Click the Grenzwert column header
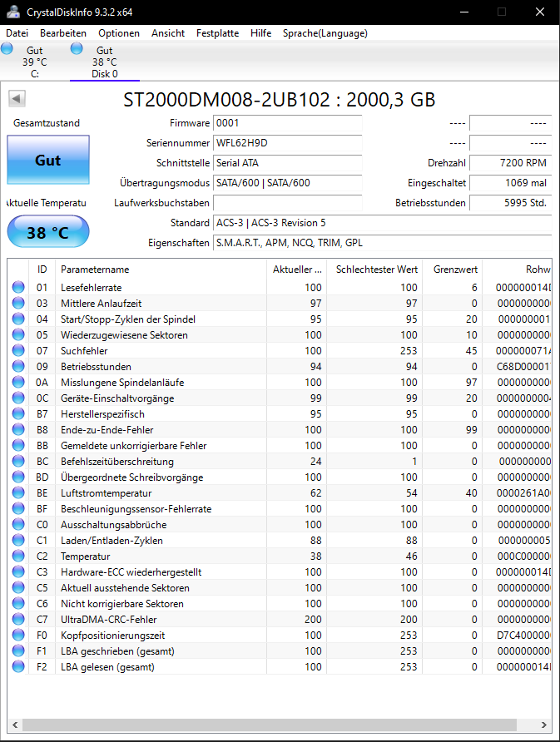560x742 pixels. pos(453,270)
